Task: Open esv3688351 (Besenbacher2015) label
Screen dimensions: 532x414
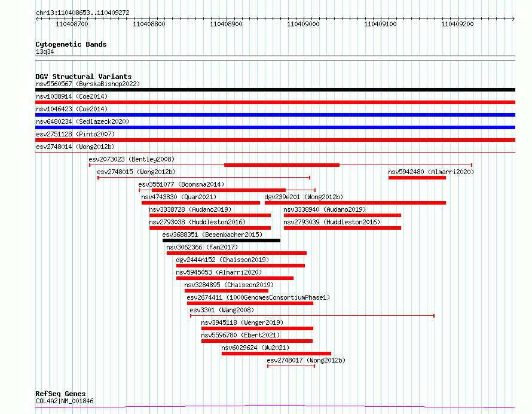Action: [x=212, y=235]
